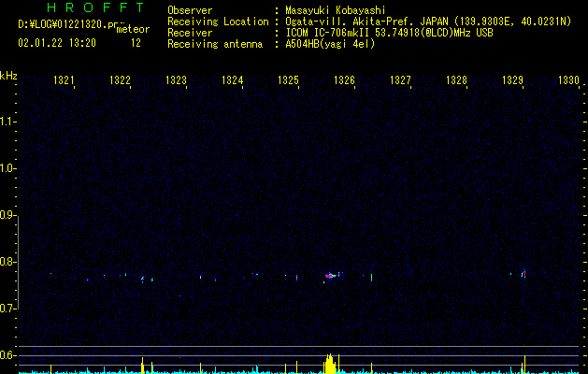
Task: Click the tall yellow power peak before 1326
Action: pyautogui.click(x=329, y=364)
